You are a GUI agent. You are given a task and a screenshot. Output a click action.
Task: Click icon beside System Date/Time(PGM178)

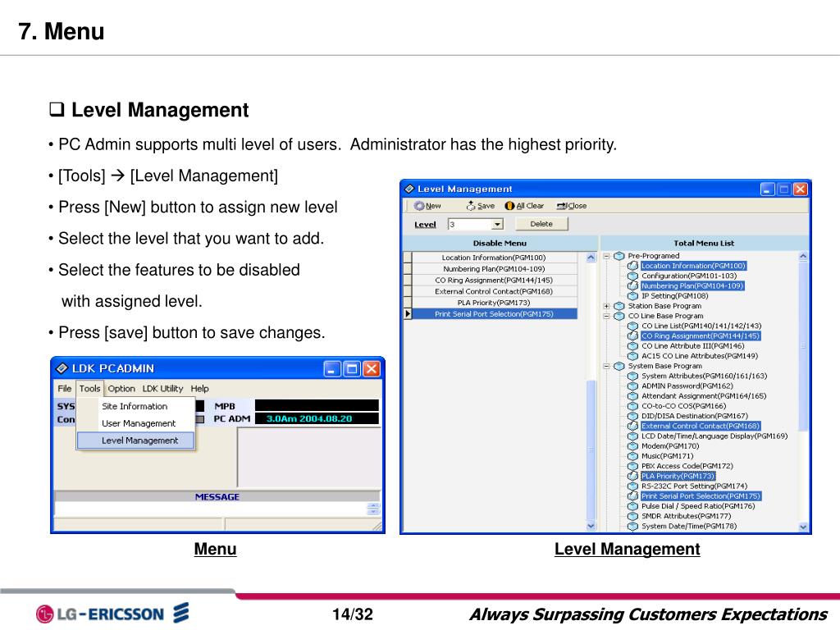point(632,526)
